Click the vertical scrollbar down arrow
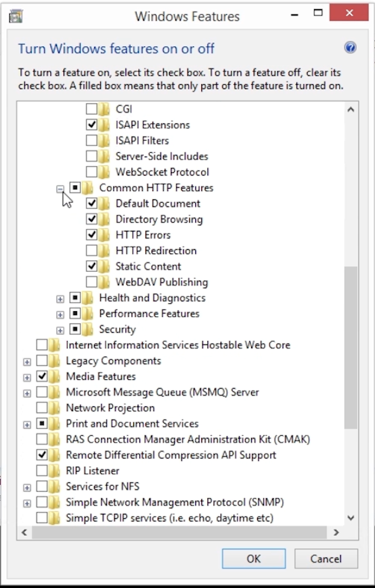The width and height of the screenshot is (375, 588). pyautogui.click(x=351, y=518)
